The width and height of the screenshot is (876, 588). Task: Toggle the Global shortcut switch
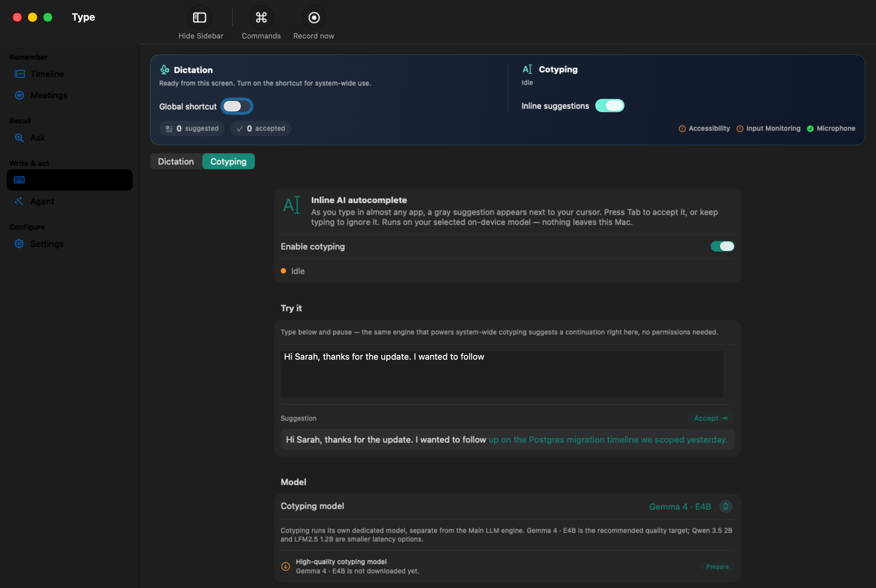click(x=237, y=107)
